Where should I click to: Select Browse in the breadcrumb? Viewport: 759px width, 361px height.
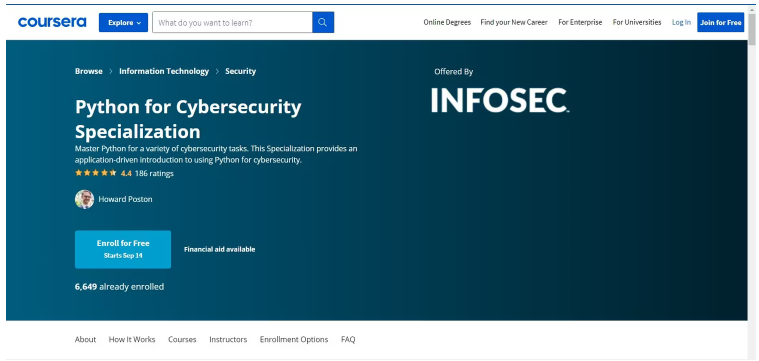(89, 71)
